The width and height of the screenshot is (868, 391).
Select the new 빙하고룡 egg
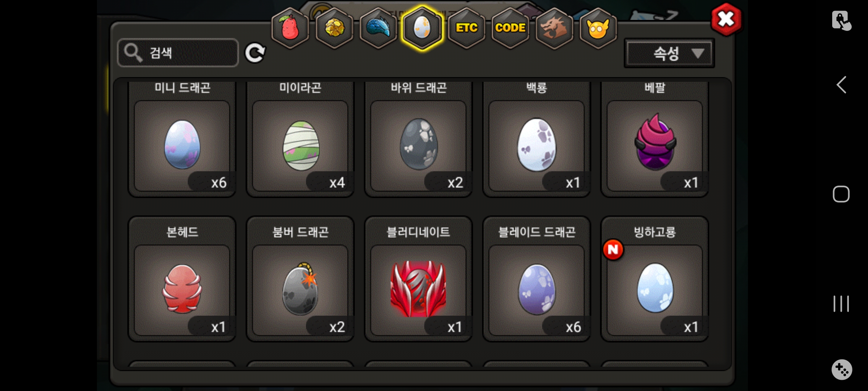(655, 279)
